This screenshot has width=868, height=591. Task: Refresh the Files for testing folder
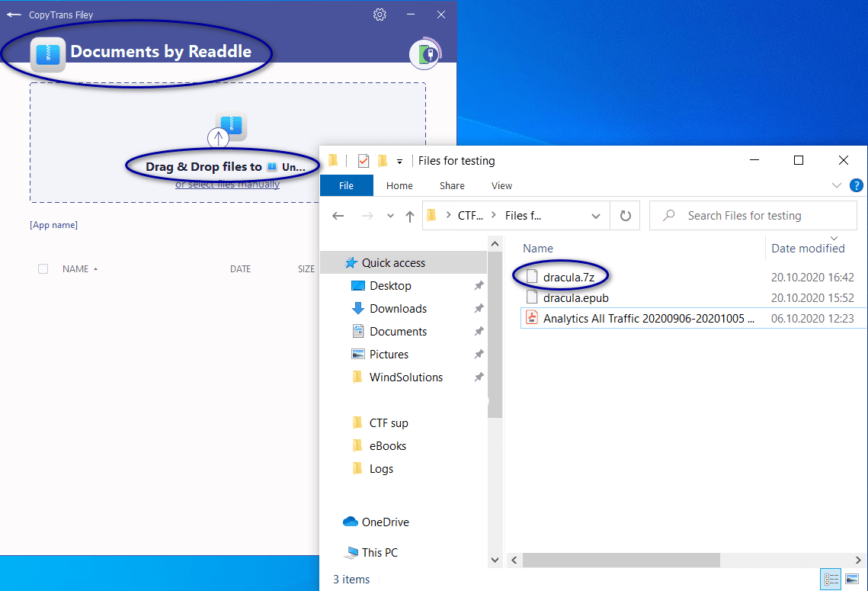625,216
